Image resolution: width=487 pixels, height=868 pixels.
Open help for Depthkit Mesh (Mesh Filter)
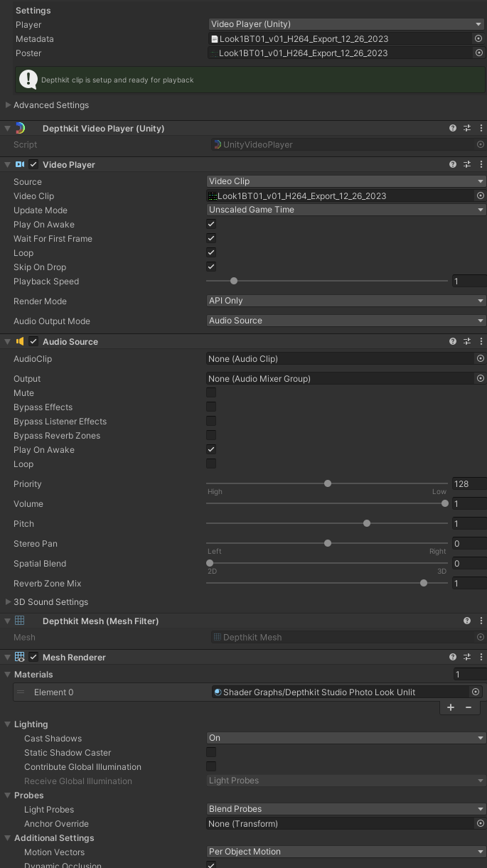point(467,621)
